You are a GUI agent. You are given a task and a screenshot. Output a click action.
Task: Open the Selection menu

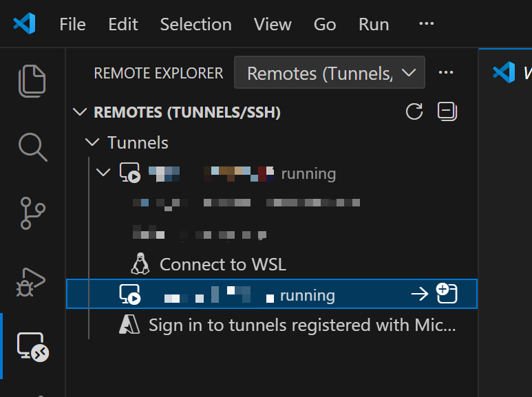coord(195,25)
